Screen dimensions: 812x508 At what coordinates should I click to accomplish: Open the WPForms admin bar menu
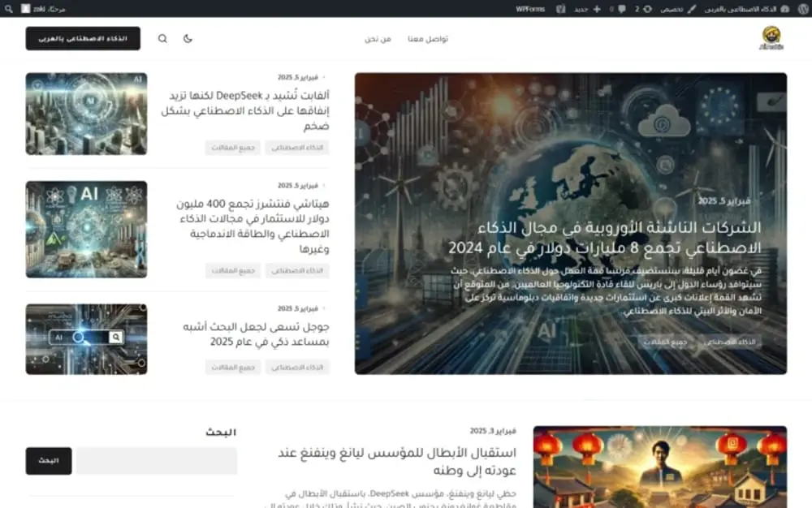coord(530,9)
